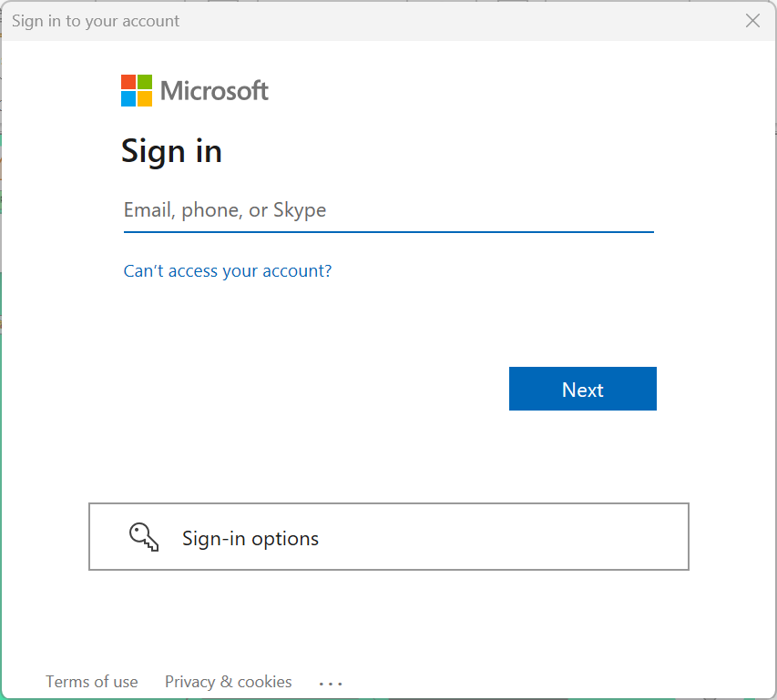Image resolution: width=777 pixels, height=700 pixels.
Task: Click the key icon beside Sign-in options
Action: coord(144,537)
